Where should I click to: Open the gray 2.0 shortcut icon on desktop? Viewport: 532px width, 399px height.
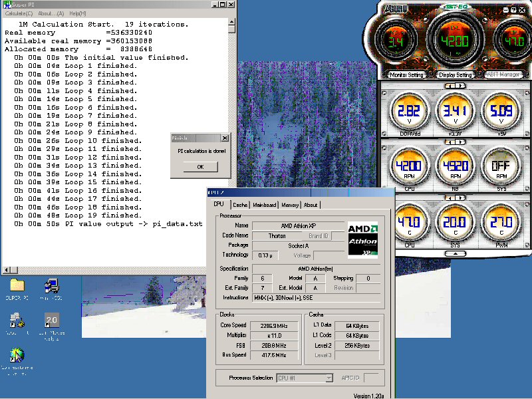52,320
